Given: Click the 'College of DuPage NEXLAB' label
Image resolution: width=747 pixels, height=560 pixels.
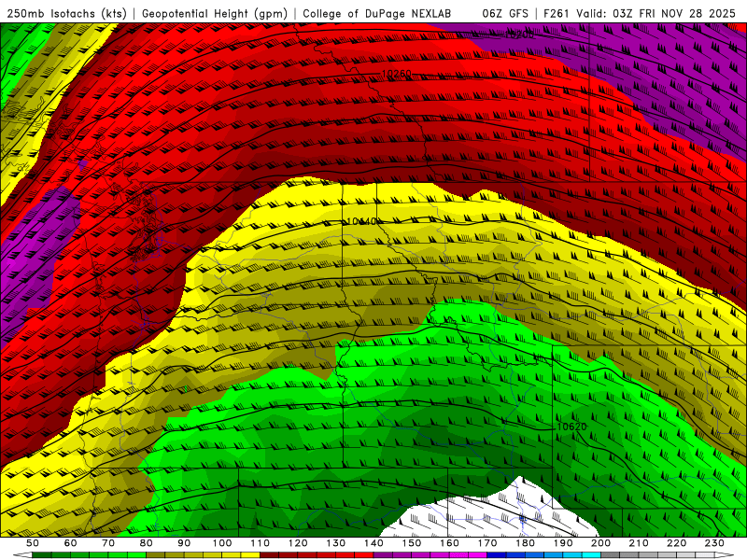Looking at the screenshot, I should click(377, 13).
